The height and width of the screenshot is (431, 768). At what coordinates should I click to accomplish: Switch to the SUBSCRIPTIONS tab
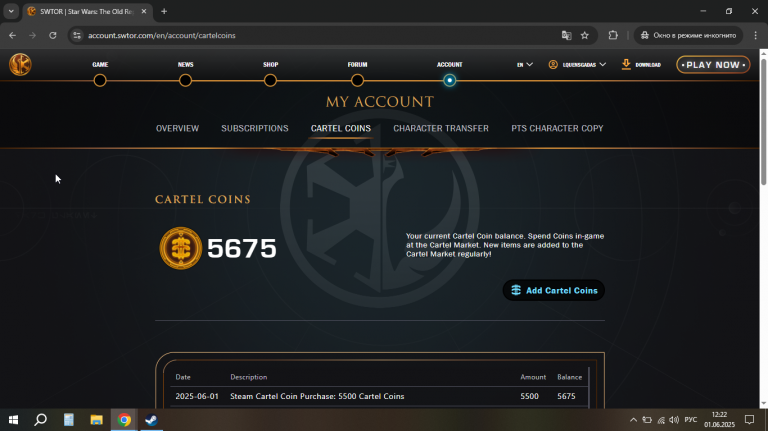point(255,128)
